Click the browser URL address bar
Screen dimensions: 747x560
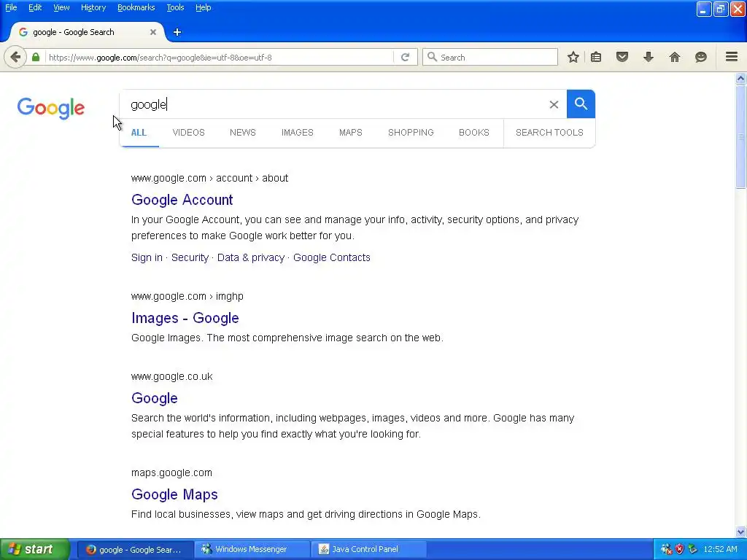tap(219, 58)
